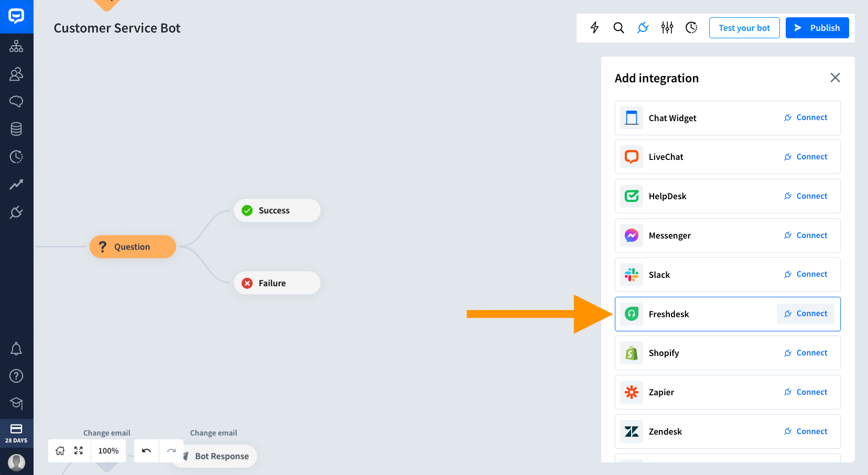Viewport: 868px width, 475px height.
Task: Click the fit-to-screen expand icon
Action: pyautogui.click(x=79, y=451)
